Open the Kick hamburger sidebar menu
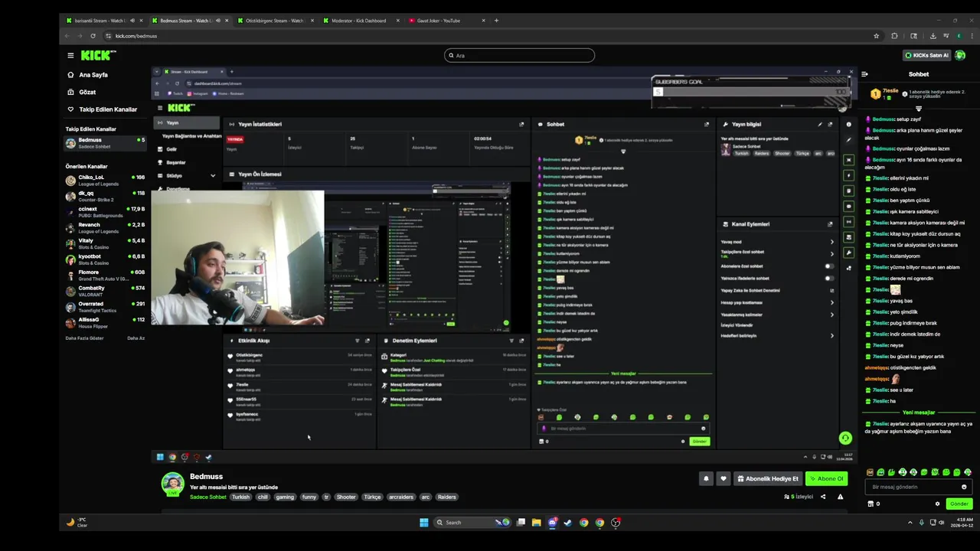Viewport: 980px width, 551px height. tap(70, 55)
